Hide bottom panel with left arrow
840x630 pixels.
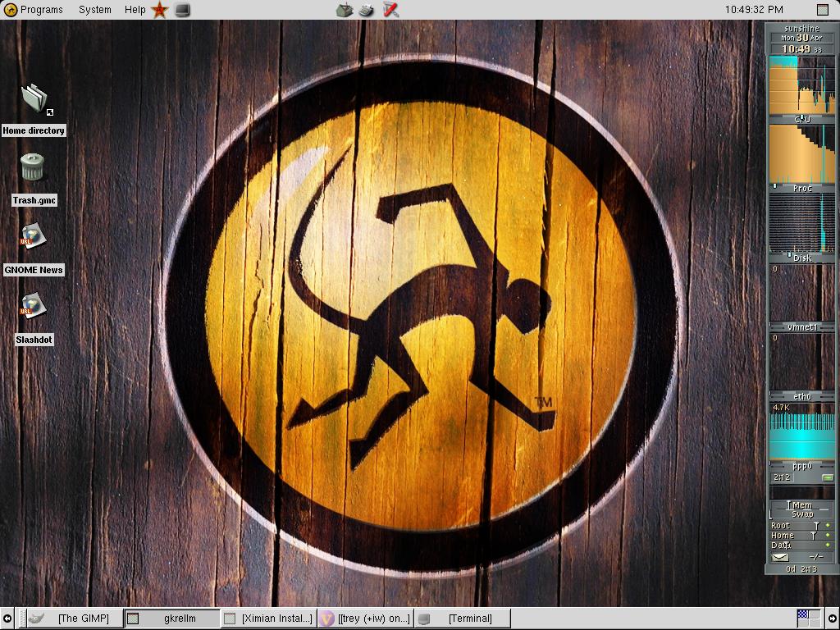(7, 619)
